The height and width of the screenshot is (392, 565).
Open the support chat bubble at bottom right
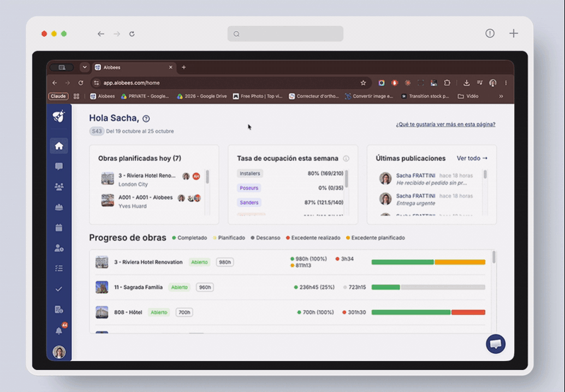click(496, 344)
